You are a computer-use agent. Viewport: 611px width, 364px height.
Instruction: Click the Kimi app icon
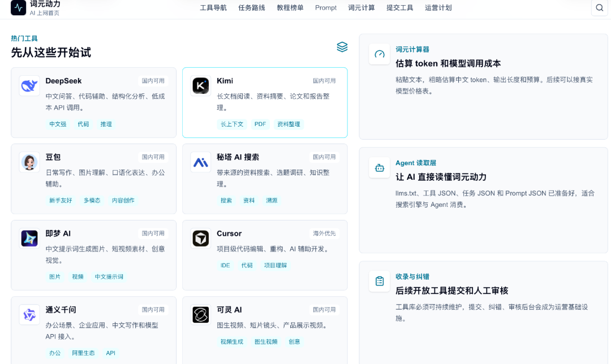[201, 86]
